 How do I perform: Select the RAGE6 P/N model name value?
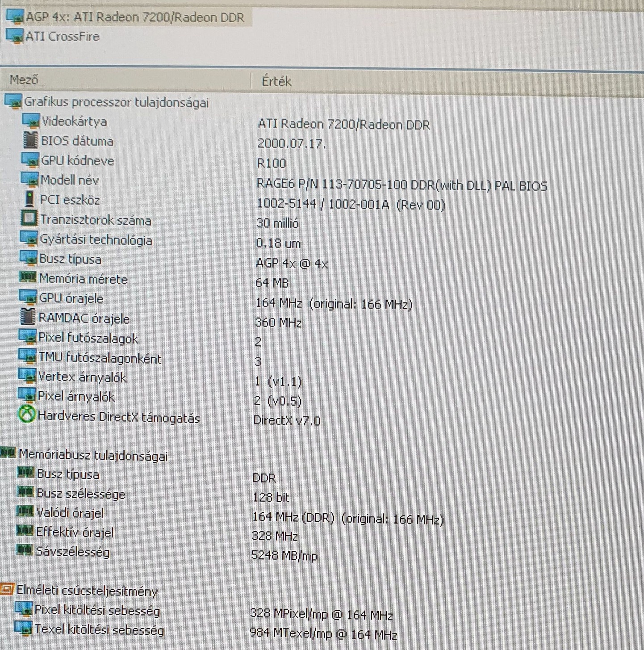[401, 185]
